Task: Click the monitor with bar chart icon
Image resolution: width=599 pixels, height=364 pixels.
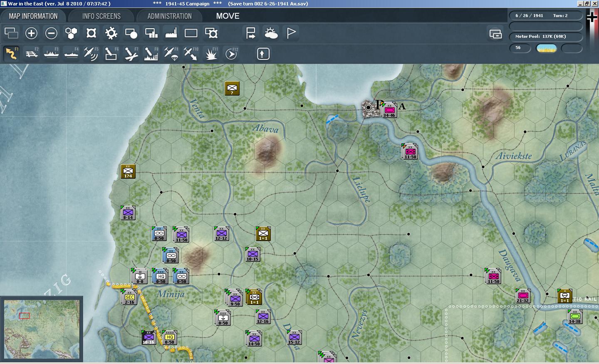Action: point(151,33)
